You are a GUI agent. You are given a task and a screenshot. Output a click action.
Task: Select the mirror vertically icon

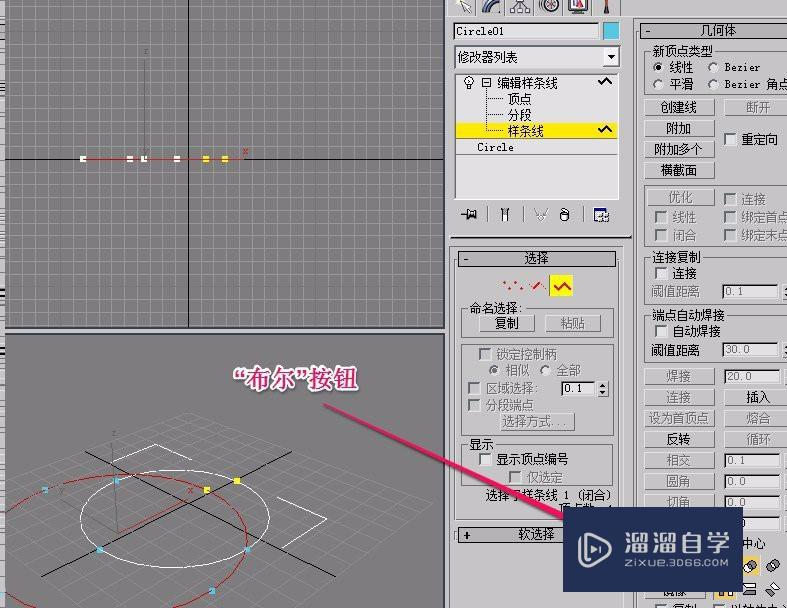pyautogui.click(x=750, y=588)
